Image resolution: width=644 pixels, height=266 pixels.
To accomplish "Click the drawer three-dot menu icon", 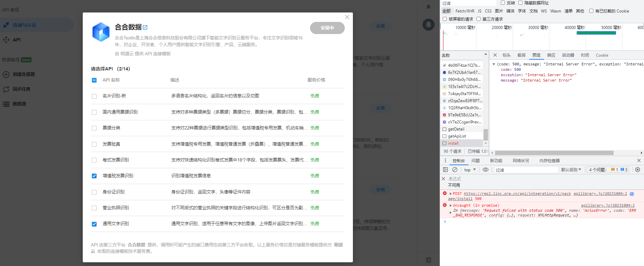I will 445,160.
